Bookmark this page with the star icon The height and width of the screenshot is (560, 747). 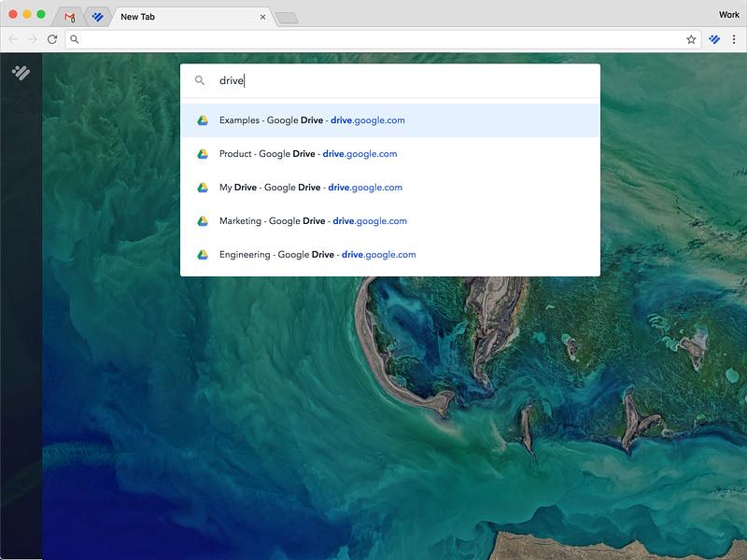tap(691, 39)
